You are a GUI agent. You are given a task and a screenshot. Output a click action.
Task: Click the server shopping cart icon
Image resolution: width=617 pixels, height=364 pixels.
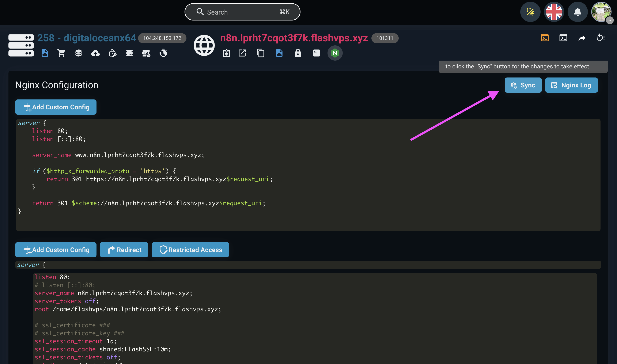61,53
